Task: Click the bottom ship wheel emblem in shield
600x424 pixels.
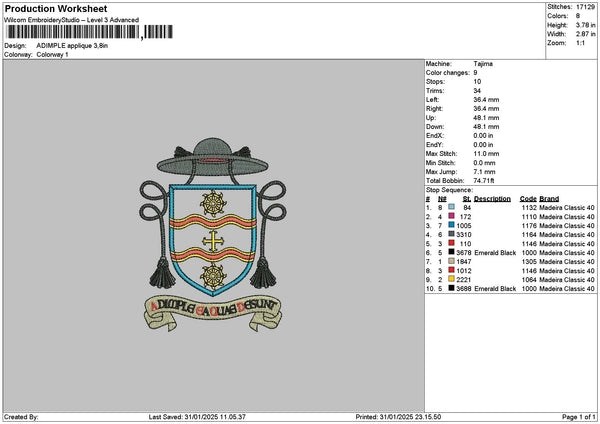Action: 213,276
